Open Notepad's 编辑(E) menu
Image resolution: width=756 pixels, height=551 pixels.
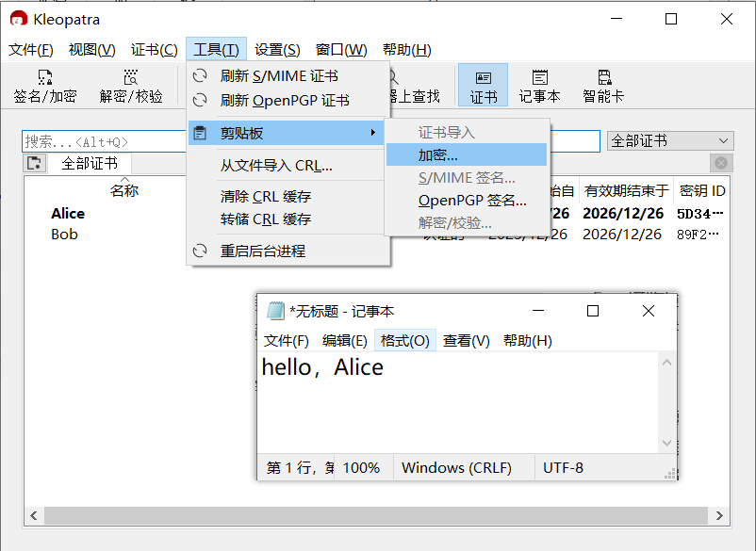point(344,341)
